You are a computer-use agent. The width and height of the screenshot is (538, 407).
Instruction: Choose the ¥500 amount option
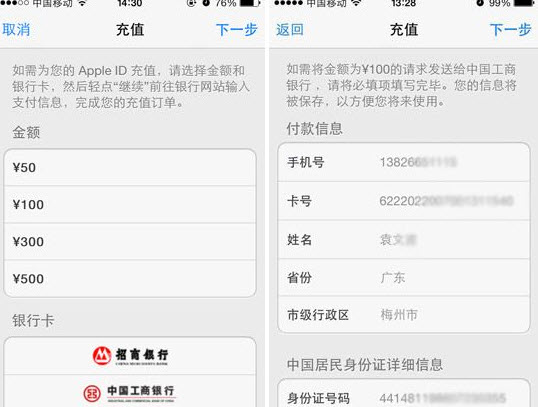130,279
